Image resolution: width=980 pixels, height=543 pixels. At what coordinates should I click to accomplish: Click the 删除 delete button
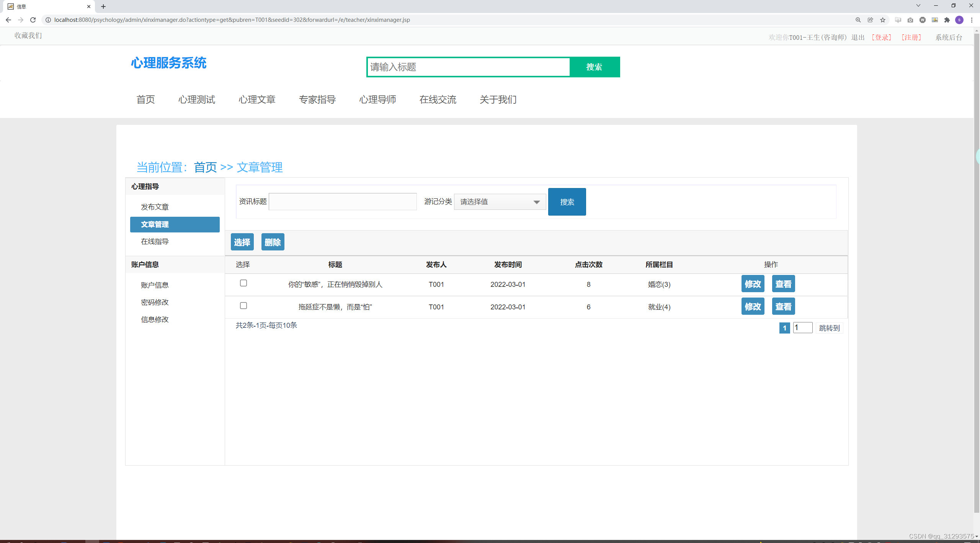(273, 242)
